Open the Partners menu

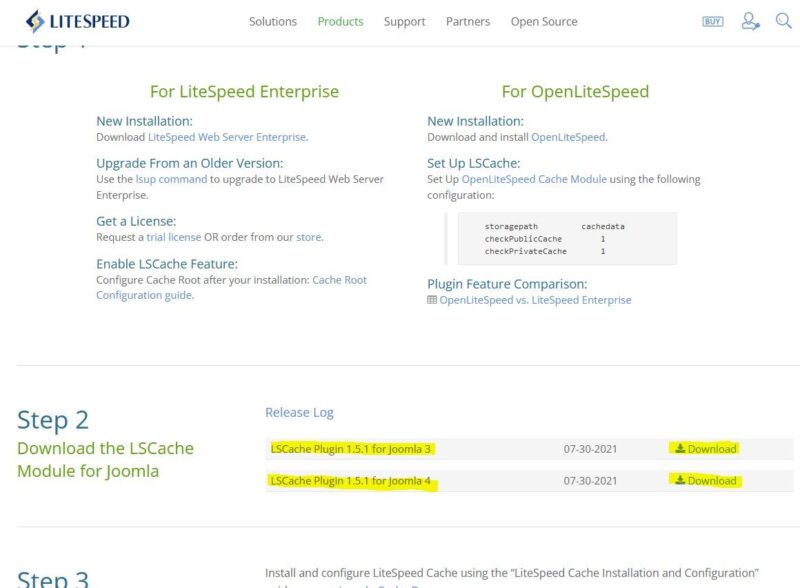click(x=468, y=21)
